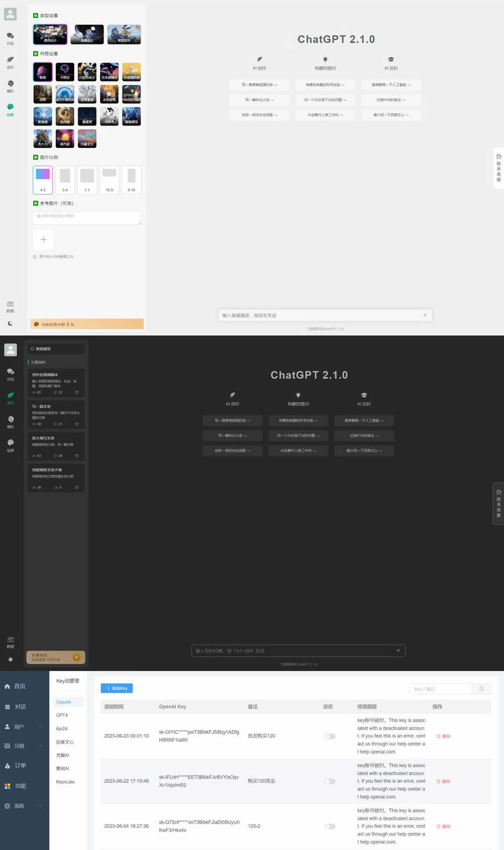
Task: Click the 添加Key button
Action: (117, 688)
